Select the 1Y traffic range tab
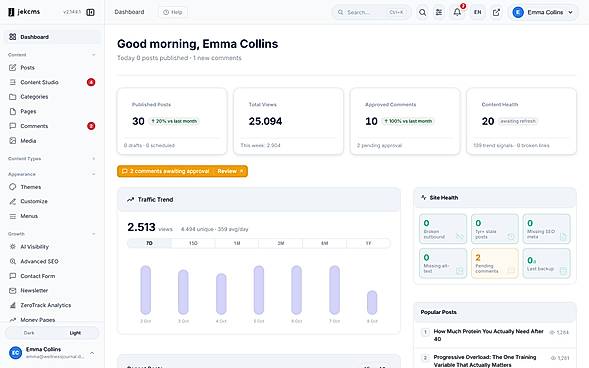Image resolution: width=589 pixels, height=368 pixels. (369, 243)
